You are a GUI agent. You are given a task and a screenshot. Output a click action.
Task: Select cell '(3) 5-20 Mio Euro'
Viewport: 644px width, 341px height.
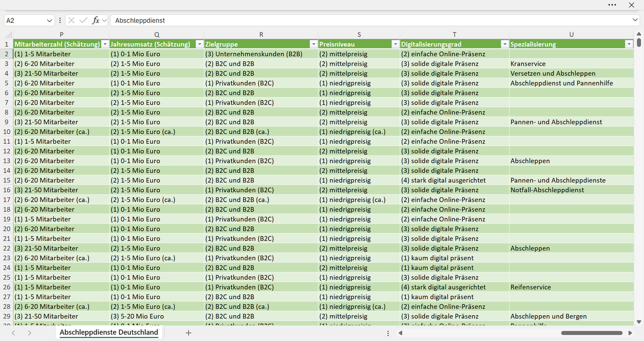[x=157, y=317]
